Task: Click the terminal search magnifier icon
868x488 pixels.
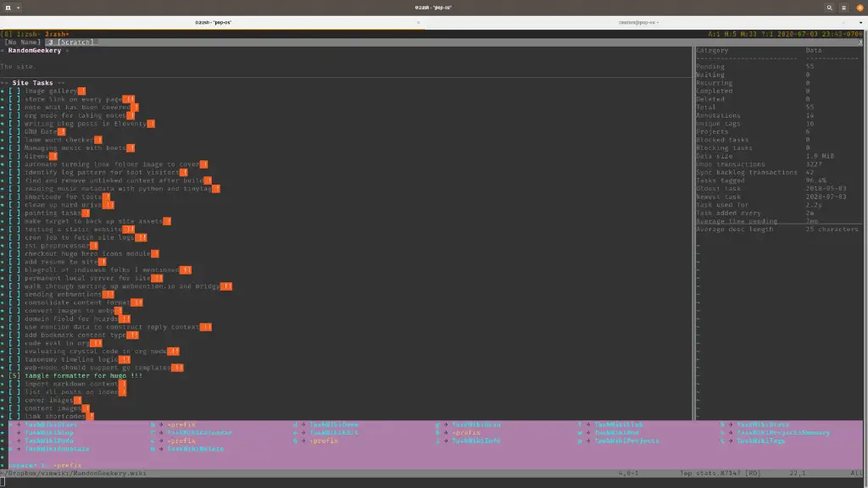Action: [829, 8]
